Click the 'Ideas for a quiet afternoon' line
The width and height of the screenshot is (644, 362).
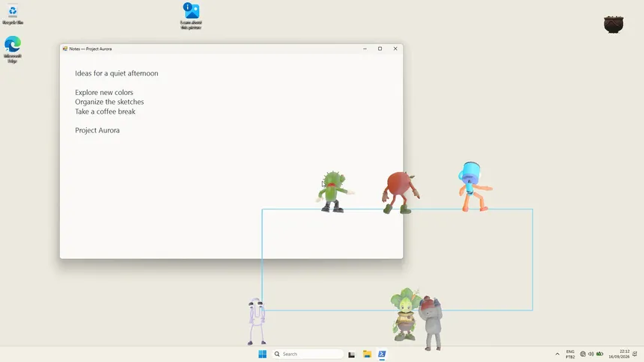point(117,73)
